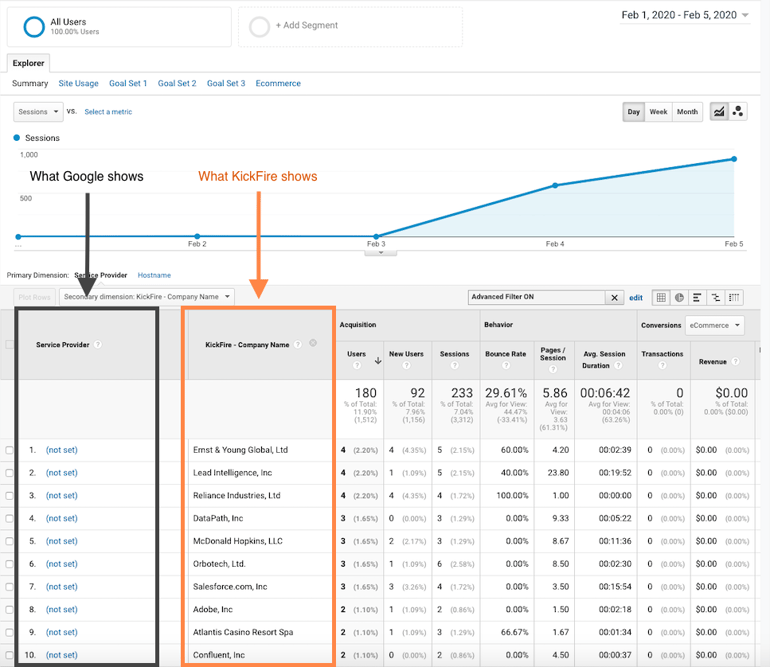Clear the Advanced Filter with X
Viewport: 770px width, 667px height.
(614, 298)
